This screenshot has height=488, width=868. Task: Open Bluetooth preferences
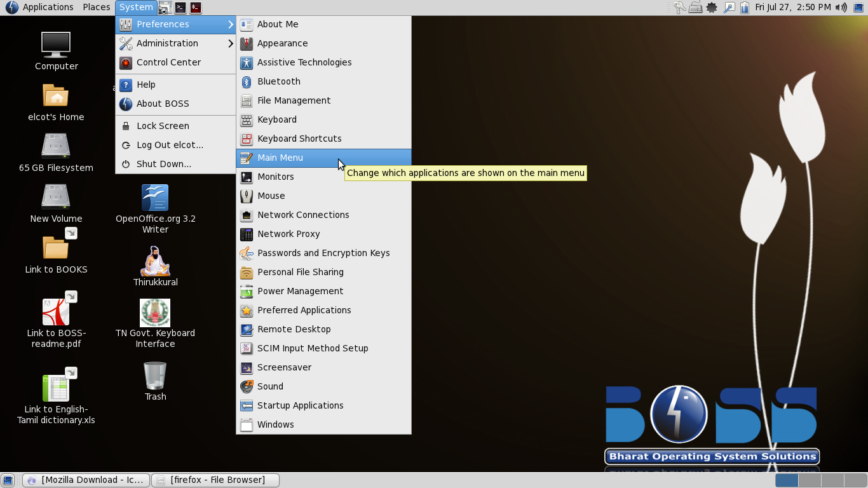(x=323, y=81)
